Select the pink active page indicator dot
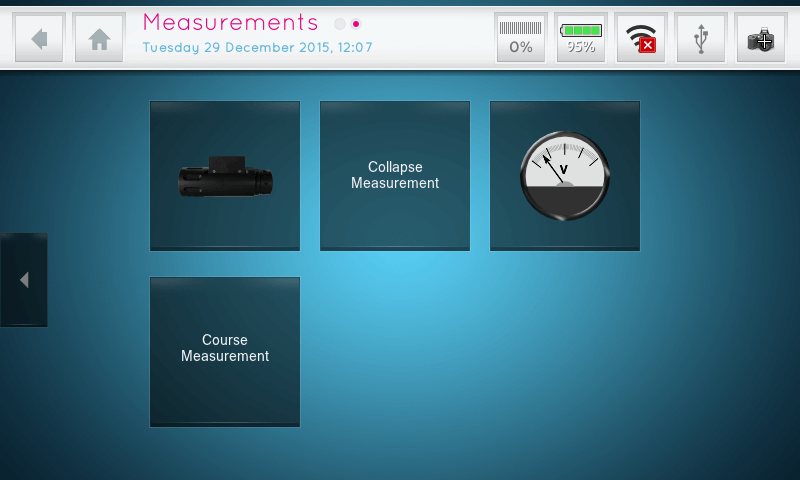This screenshot has height=480, width=800. click(x=355, y=24)
